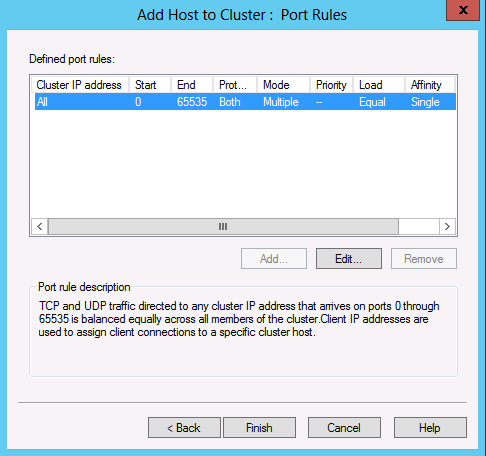Go to previous step with Back button

tap(184, 427)
